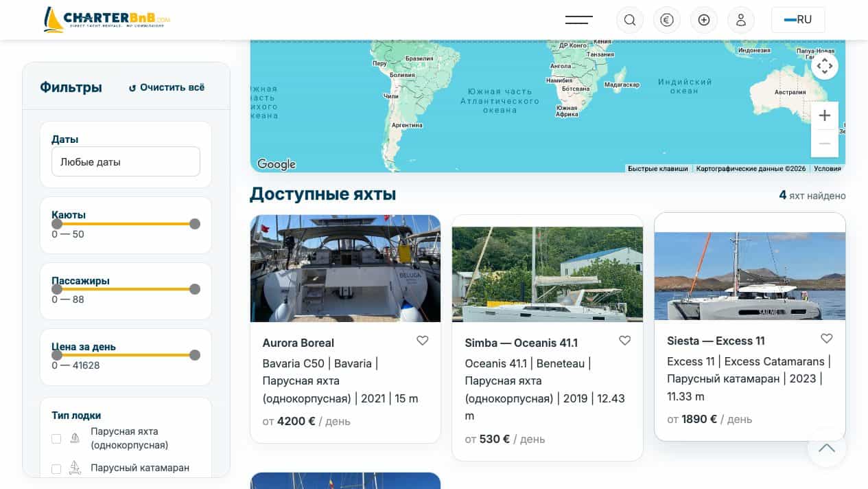The height and width of the screenshot is (489, 868).
Task: Open the 'Simba — Oceanis 41.1' title
Action: (x=521, y=343)
